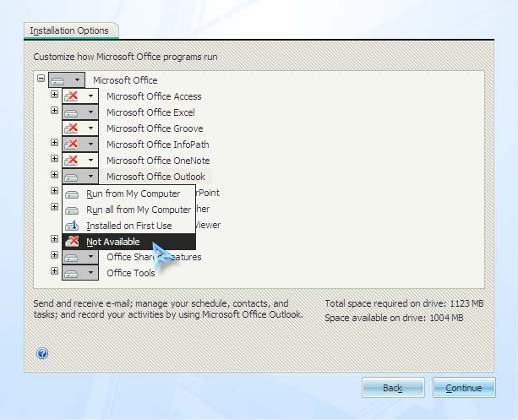The width and height of the screenshot is (518, 420).
Task: Open install options dropdown for Office Shared Features
Action: tap(80, 257)
